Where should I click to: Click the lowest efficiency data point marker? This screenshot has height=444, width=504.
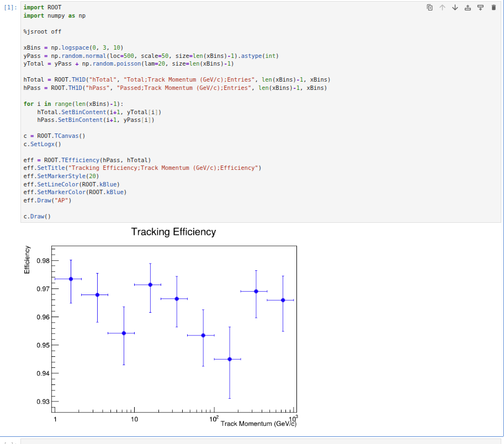click(x=230, y=359)
